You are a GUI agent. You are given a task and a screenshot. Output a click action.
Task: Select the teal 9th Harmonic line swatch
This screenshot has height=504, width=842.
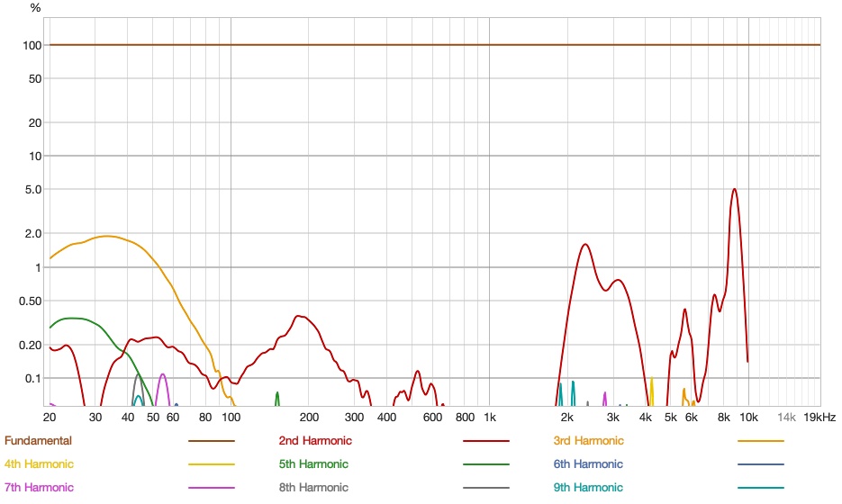point(760,488)
